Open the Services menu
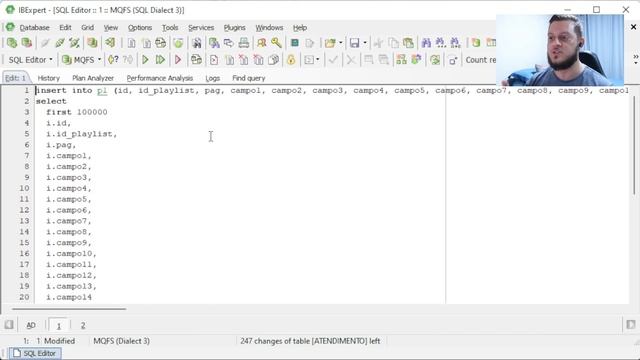640x360 pixels. point(201,28)
